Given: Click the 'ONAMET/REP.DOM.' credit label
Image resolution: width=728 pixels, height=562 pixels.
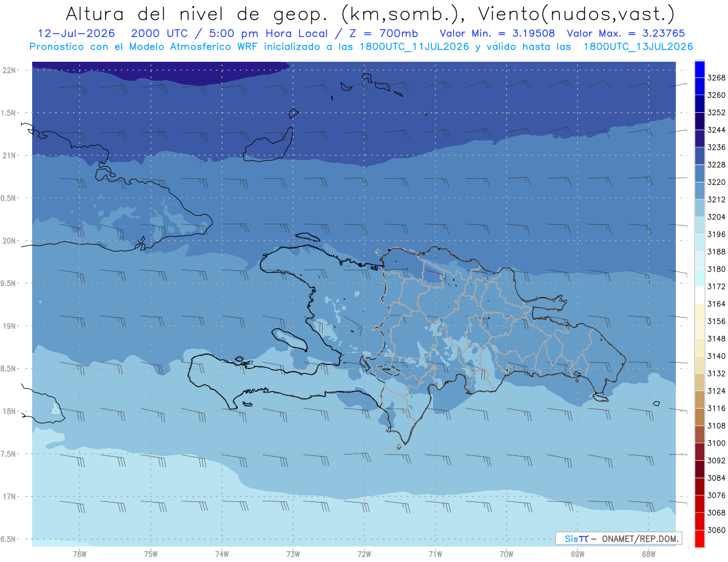Looking at the screenshot, I should [640, 538].
